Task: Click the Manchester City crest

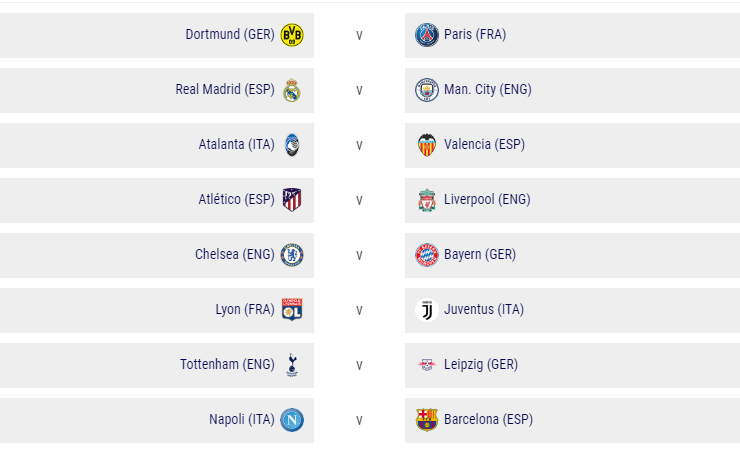Action: coord(427,90)
